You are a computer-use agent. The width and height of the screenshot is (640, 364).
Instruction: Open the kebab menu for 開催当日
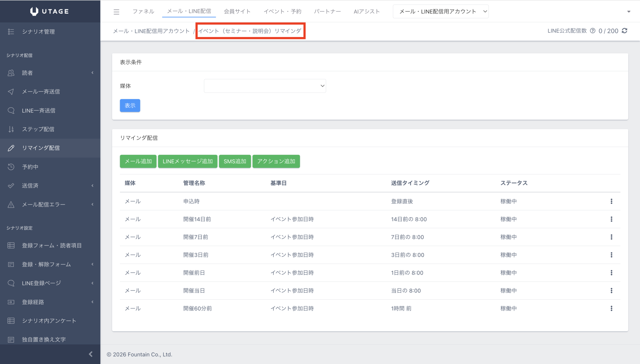(x=611, y=290)
